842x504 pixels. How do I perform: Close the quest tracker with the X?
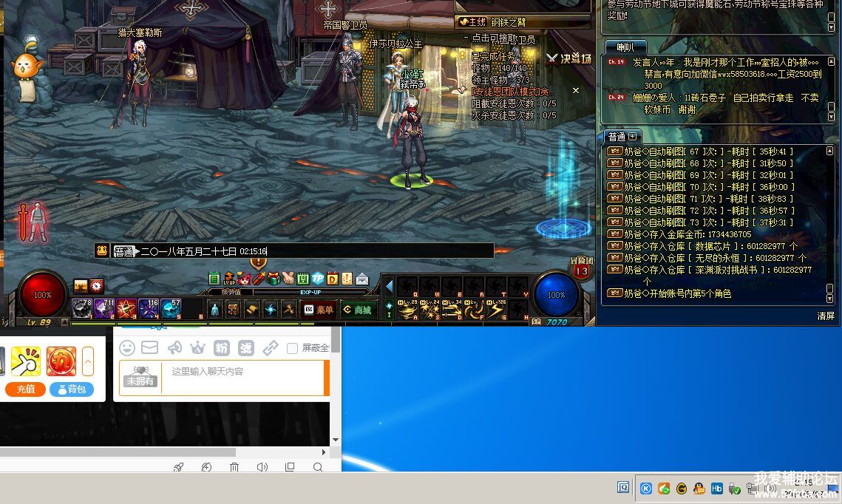pos(576,90)
